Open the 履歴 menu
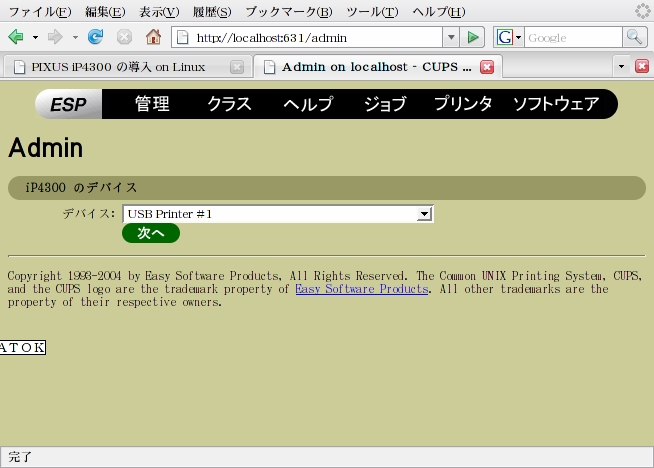 [212, 12]
